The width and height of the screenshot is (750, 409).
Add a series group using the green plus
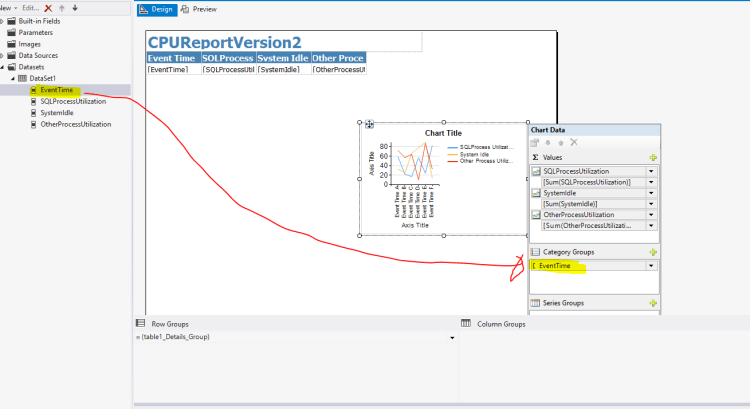point(652,303)
